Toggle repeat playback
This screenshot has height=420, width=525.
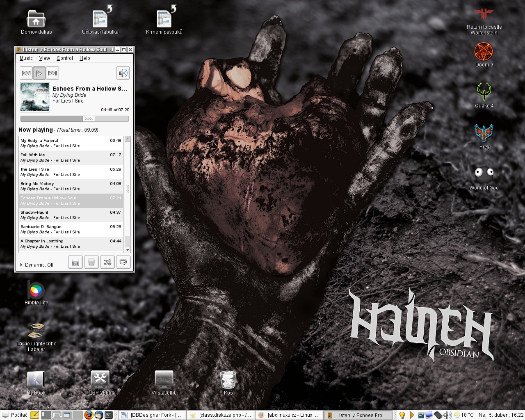coord(123,262)
